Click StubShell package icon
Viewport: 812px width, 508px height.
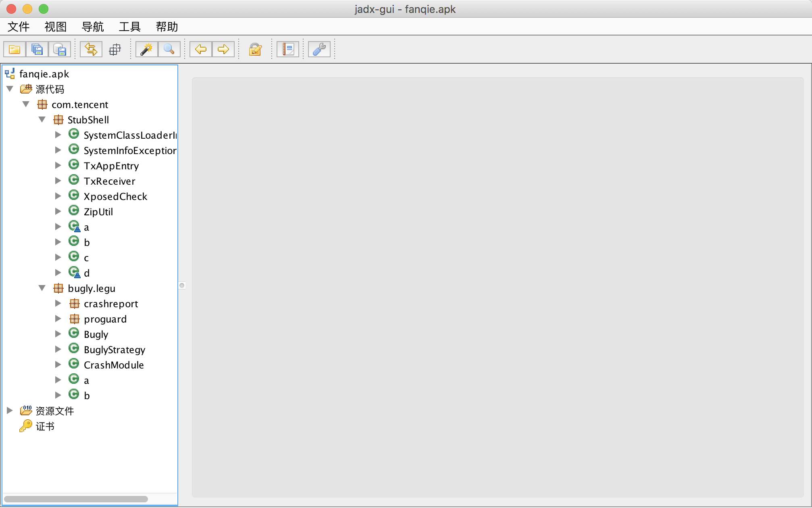(58, 120)
